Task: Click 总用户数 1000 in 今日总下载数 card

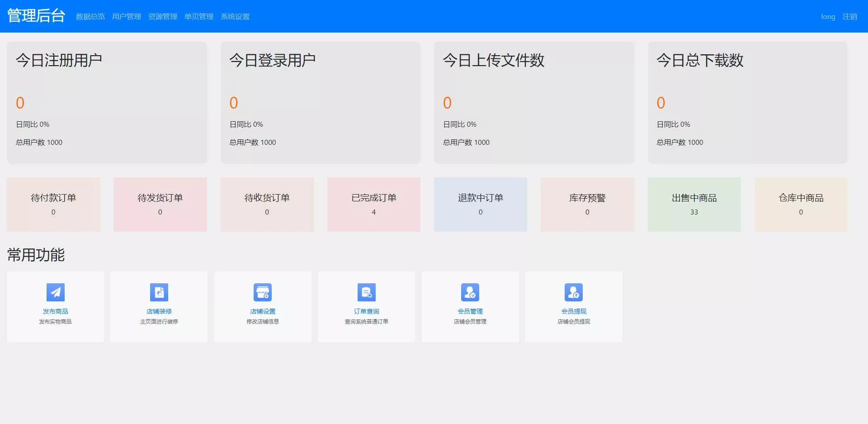Action: coord(680,143)
